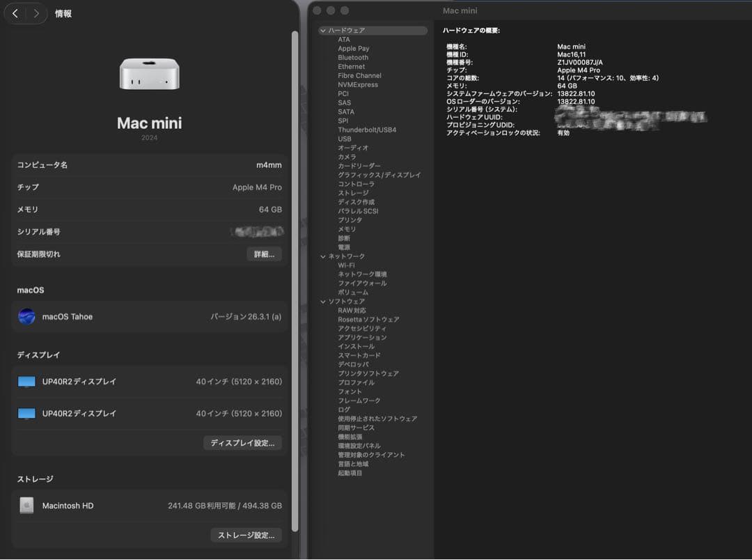752x560 pixels.
Task: Select RAW対応 in the sidebar
Action: [352, 311]
